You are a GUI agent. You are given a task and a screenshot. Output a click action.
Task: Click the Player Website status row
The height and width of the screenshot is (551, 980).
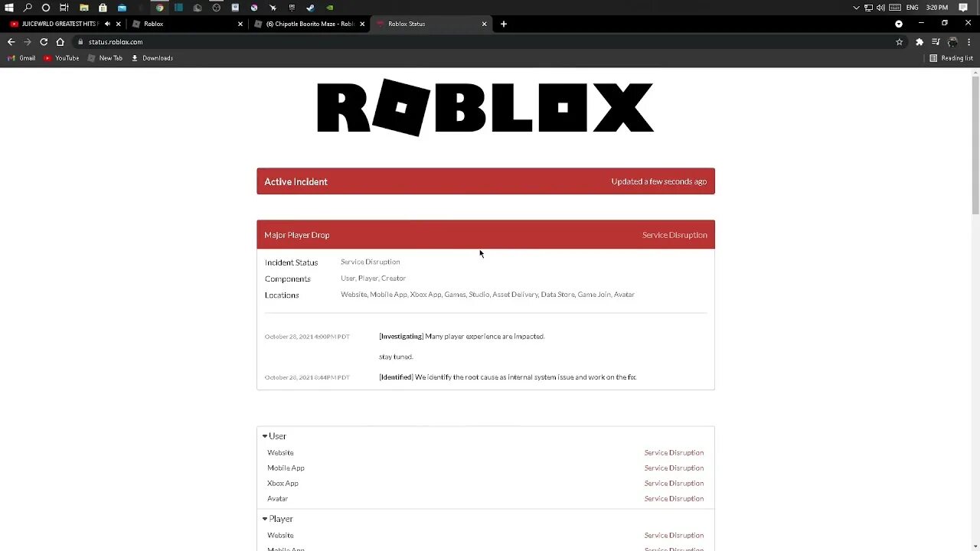(x=485, y=536)
